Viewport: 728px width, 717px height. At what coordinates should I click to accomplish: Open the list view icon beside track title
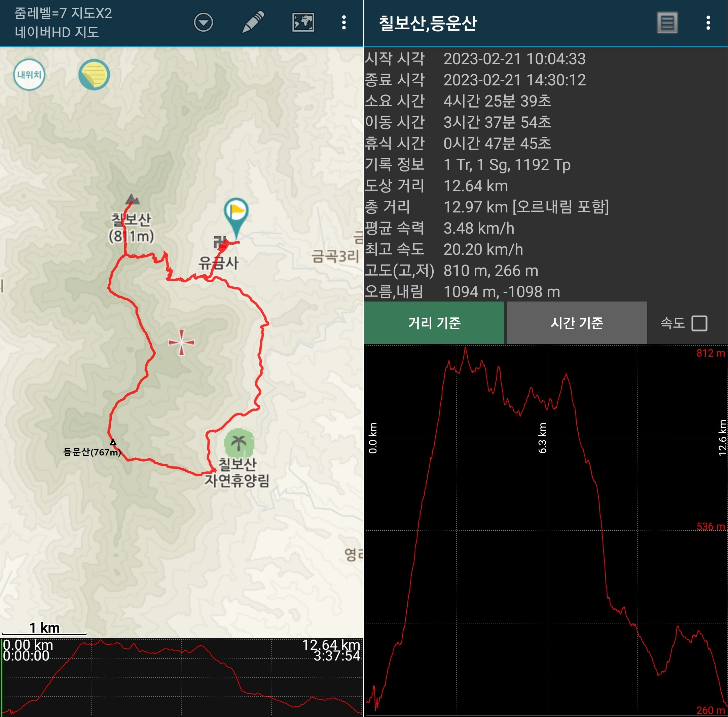coord(667,23)
